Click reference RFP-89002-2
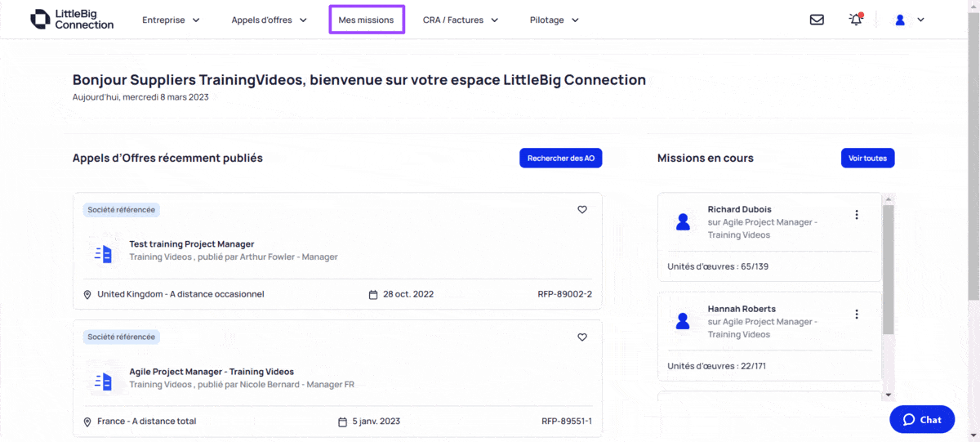This screenshot has width=980, height=442. (565, 294)
